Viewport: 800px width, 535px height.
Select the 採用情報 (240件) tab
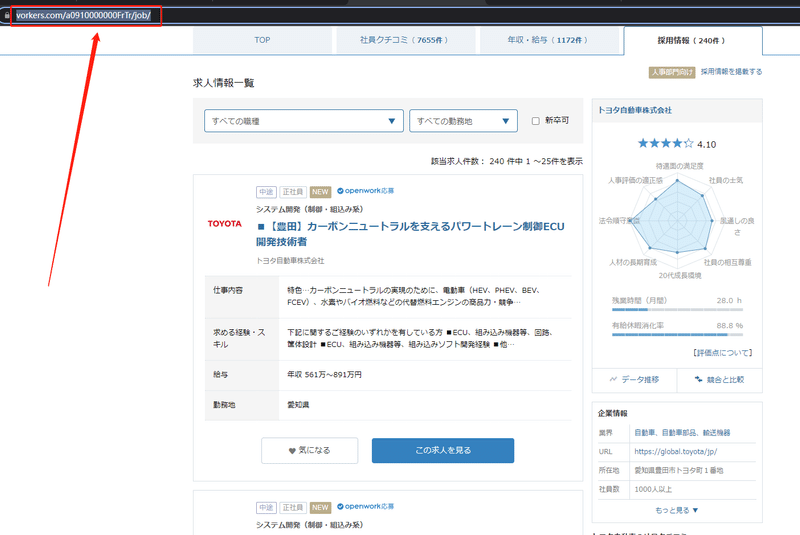(692, 40)
